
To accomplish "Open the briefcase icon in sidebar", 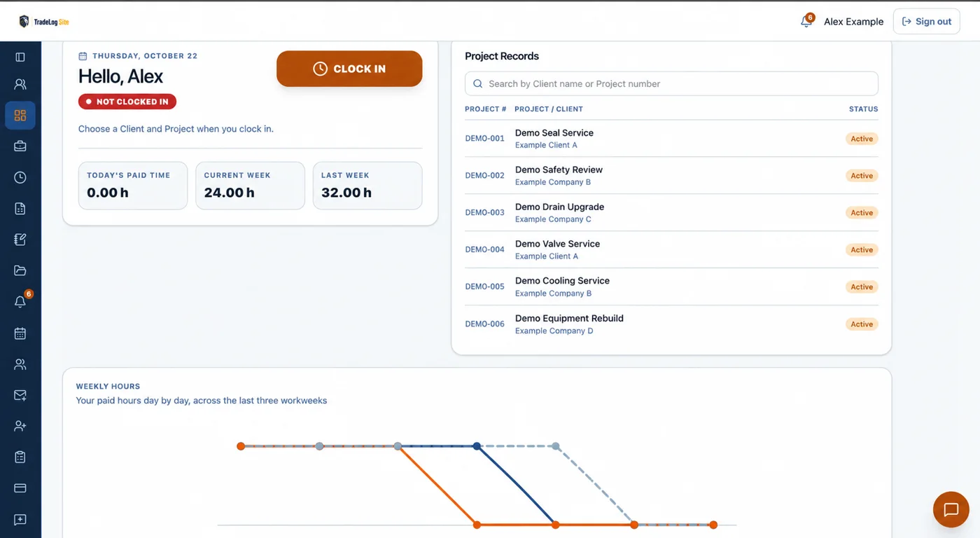I will click(x=20, y=146).
